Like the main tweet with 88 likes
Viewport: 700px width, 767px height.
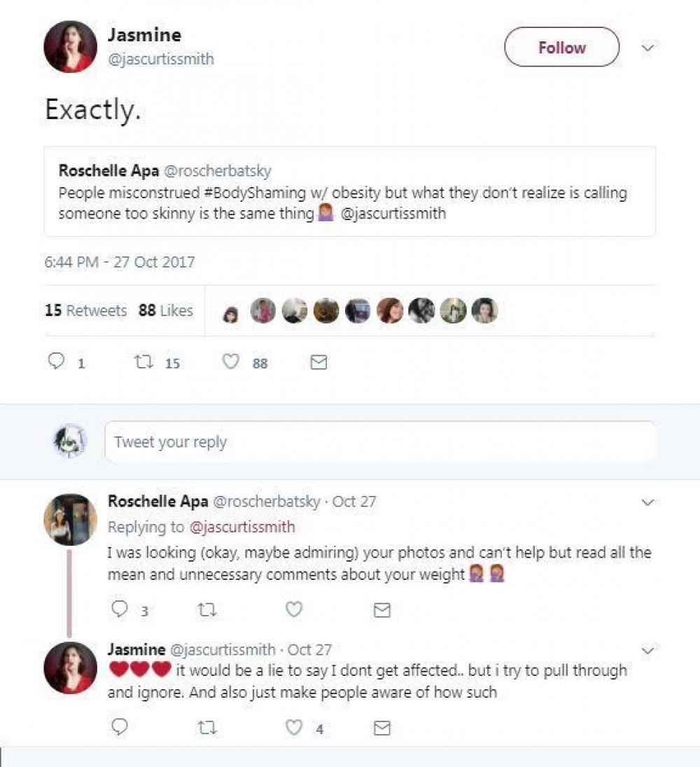coord(230,362)
